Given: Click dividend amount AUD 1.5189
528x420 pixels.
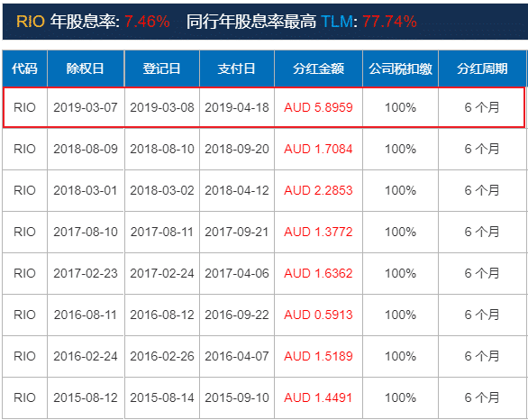Looking at the screenshot, I should pyautogui.click(x=318, y=356).
